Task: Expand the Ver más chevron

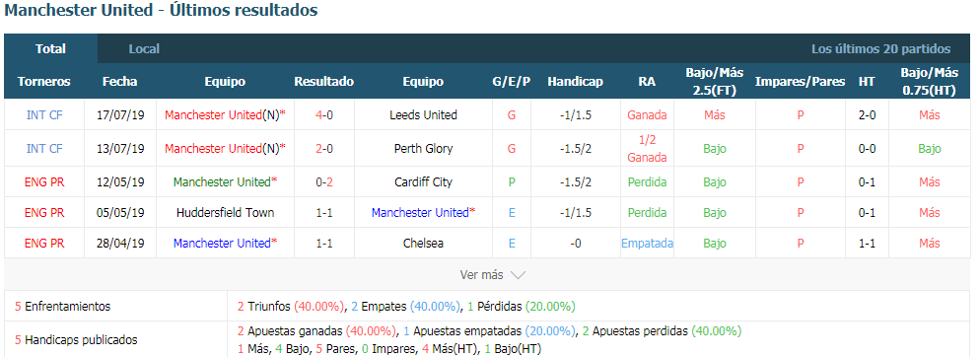Action: click(519, 275)
